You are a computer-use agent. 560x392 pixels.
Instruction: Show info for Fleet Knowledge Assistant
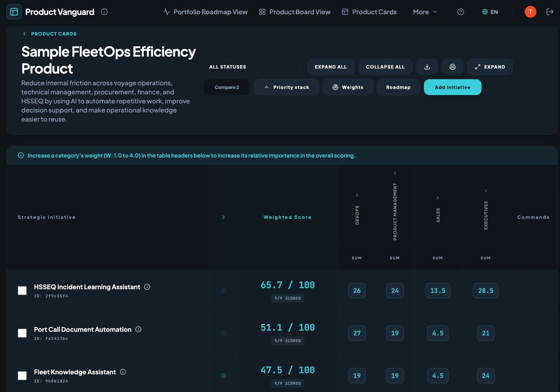tap(123, 372)
